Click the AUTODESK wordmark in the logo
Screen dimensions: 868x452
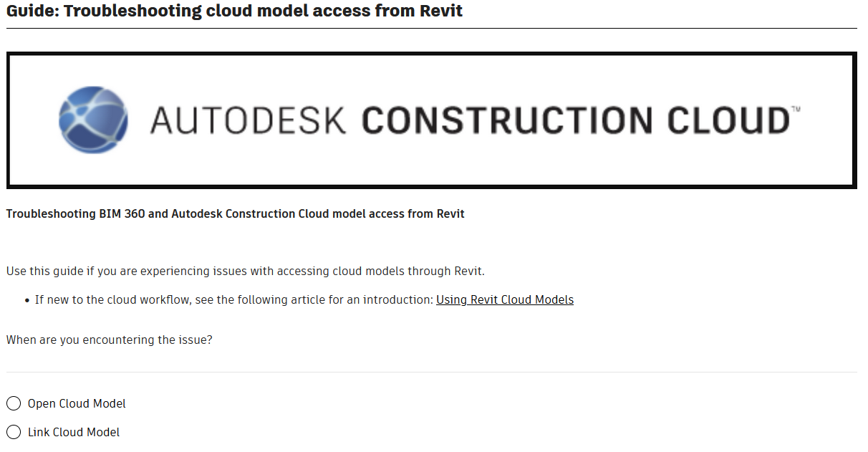click(x=249, y=120)
